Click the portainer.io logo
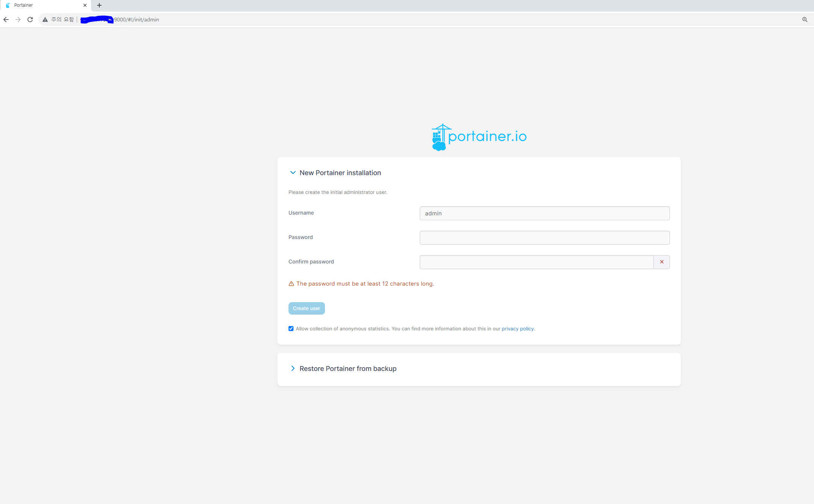Screen dimensions: 814x504 (479, 137)
